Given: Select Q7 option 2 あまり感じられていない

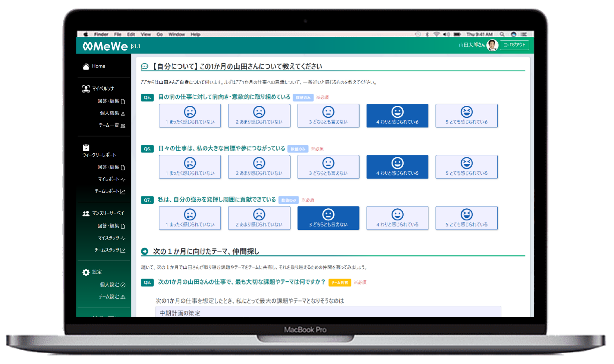Looking at the screenshot, I should (x=259, y=218).
